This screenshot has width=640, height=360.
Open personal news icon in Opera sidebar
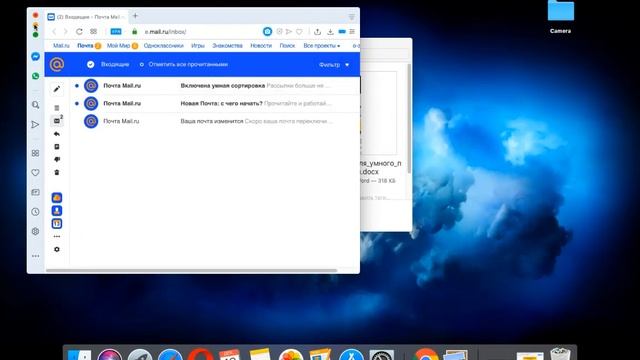tap(36, 192)
